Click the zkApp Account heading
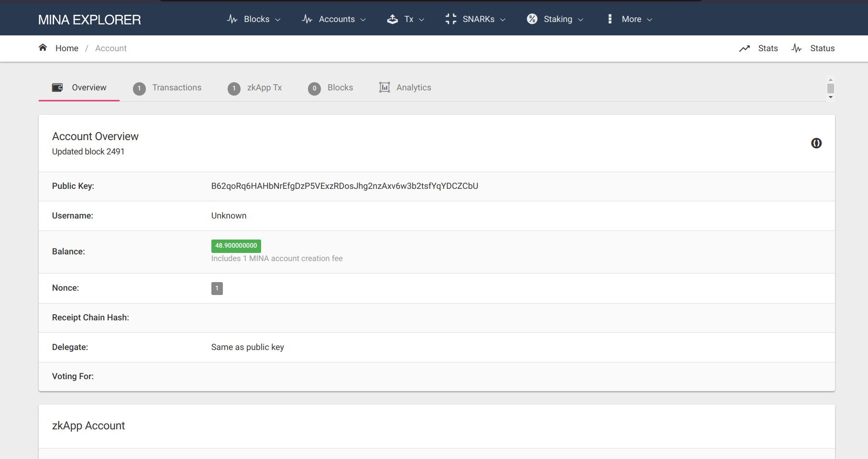 coord(88,426)
